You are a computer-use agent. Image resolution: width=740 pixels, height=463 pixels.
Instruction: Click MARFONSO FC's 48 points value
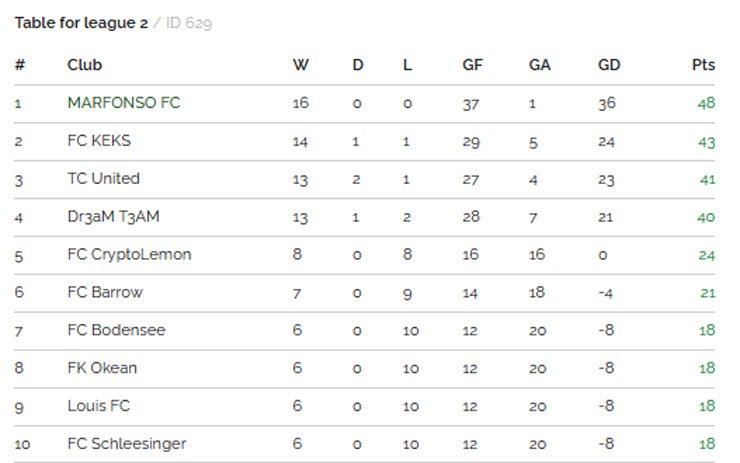(706, 103)
